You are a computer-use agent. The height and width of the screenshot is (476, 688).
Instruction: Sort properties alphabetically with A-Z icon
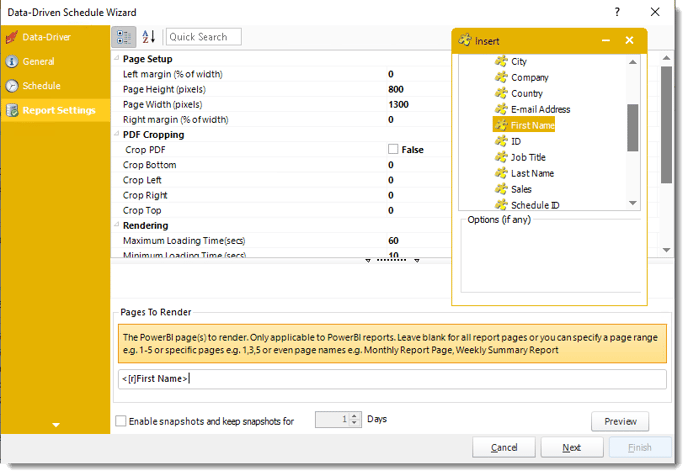149,37
